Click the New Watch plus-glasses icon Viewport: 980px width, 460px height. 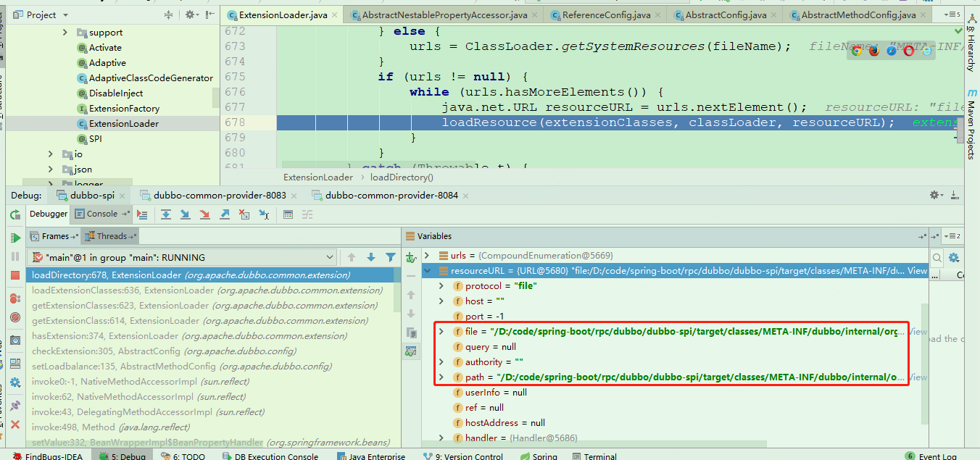411,257
